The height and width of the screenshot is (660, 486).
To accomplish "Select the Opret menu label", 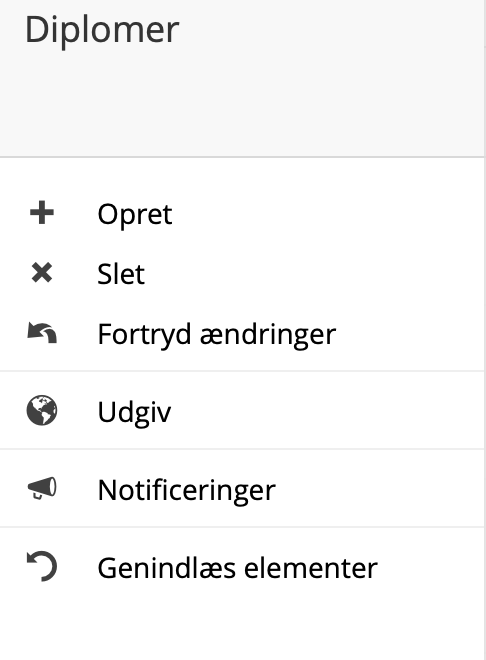I will [x=135, y=215].
